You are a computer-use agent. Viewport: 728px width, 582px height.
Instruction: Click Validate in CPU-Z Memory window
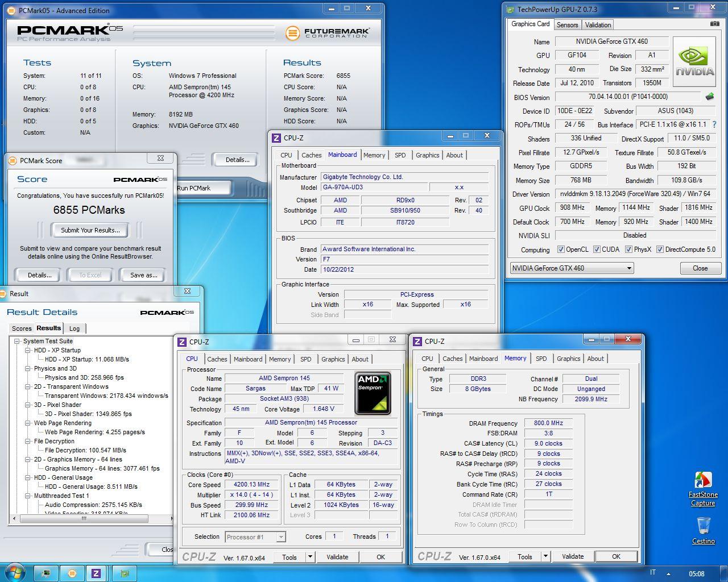pos(573,556)
